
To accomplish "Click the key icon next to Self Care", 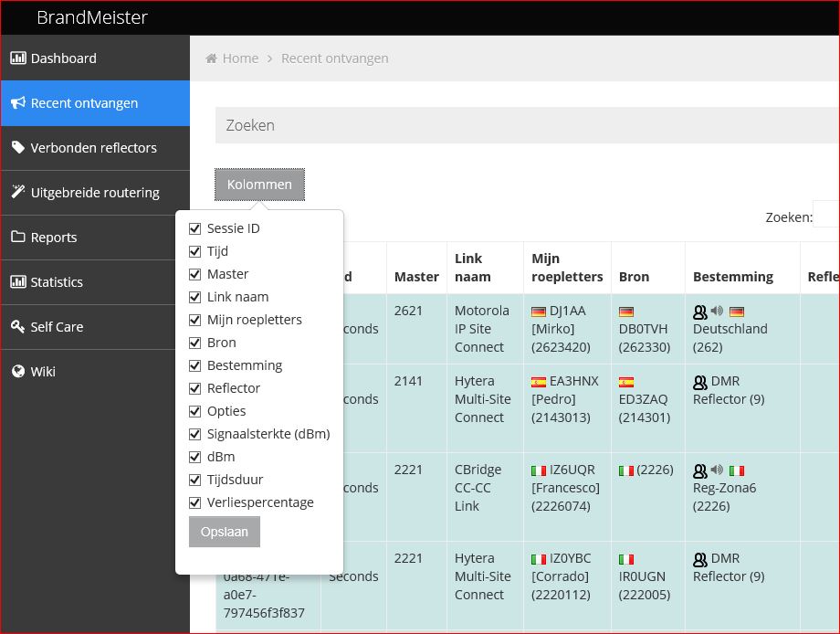I will coord(17,326).
